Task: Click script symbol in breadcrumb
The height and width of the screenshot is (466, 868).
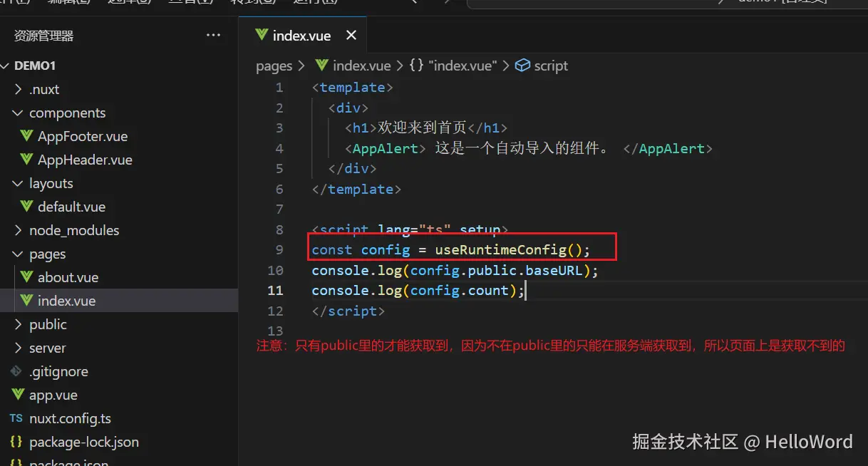Action: (551, 66)
